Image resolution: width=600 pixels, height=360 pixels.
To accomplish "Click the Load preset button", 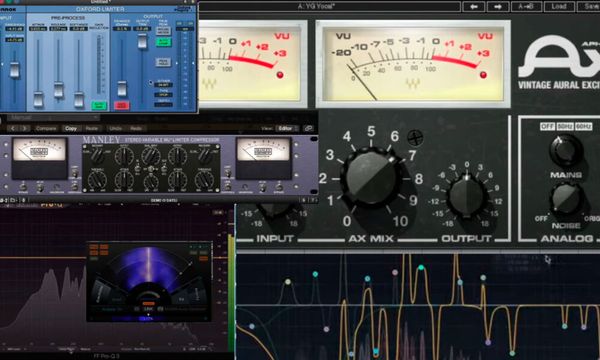I will (x=559, y=7).
